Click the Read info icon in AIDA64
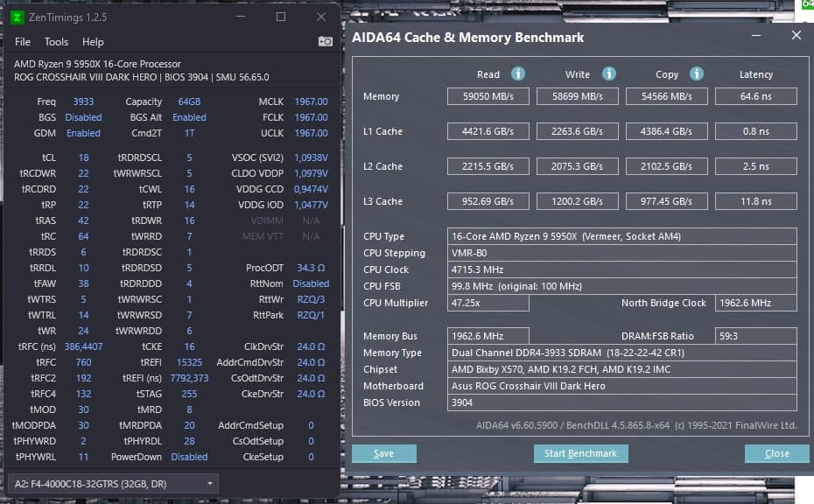Image resolution: width=814 pixels, height=504 pixels. (517, 73)
